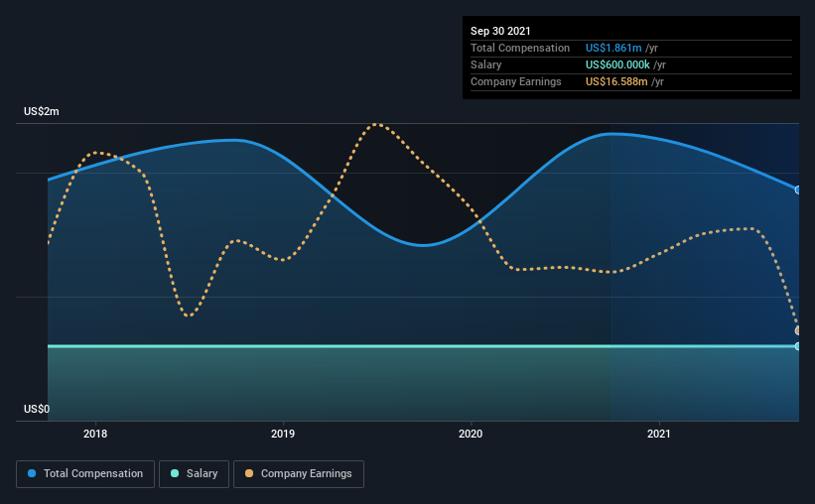Toggle the Total Compensation legend button

85,474
